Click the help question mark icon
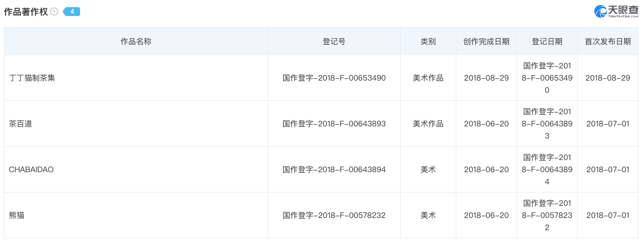The height and width of the screenshot is (245, 644). click(54, 12)
